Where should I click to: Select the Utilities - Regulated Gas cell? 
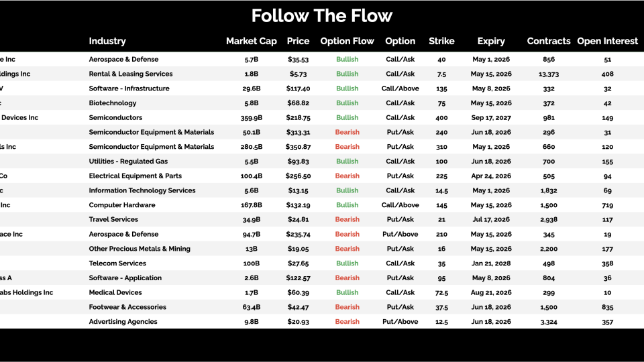point(129,162)
